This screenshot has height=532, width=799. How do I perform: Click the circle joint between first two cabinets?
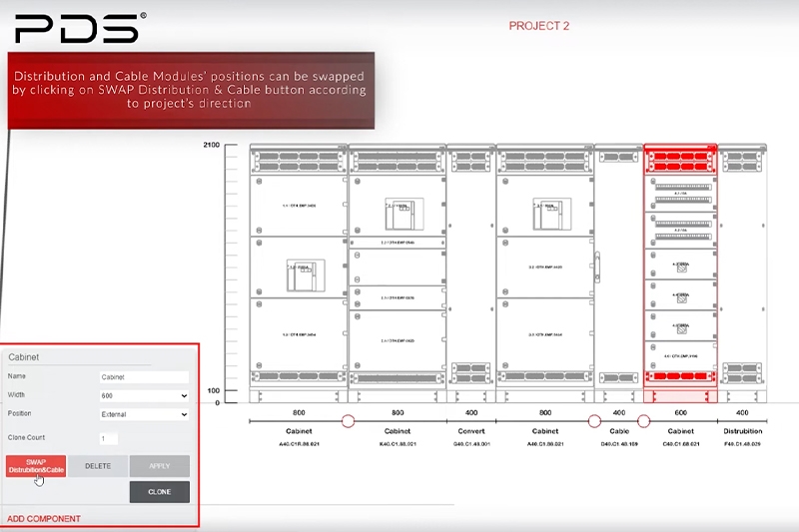(x=348, y=421)
